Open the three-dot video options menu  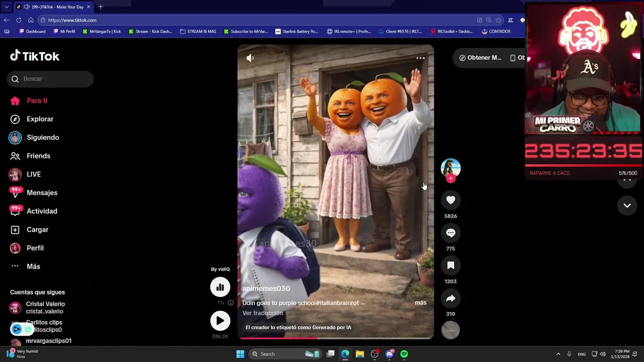click(x=421, y=58)
